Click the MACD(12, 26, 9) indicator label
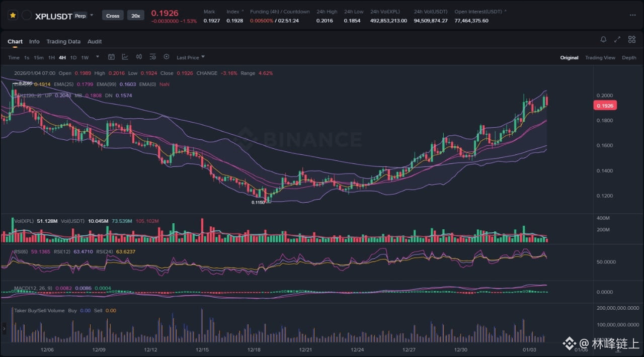 click(x=33, y=288)
